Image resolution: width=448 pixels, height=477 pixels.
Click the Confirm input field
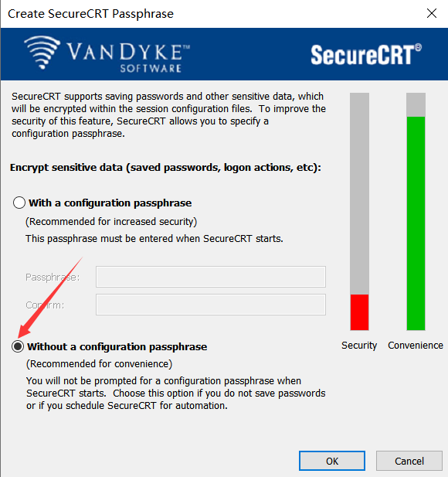pyautogui.click(x=211, y=305)
